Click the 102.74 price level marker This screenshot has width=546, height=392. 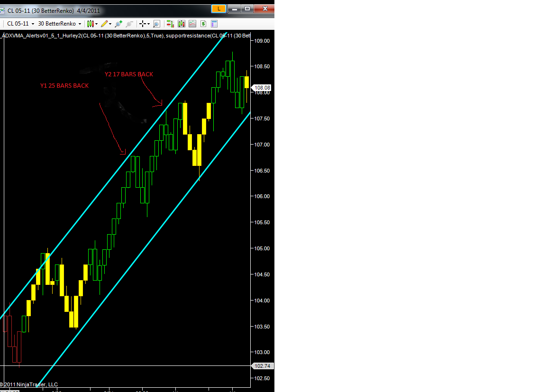[262, 366]
